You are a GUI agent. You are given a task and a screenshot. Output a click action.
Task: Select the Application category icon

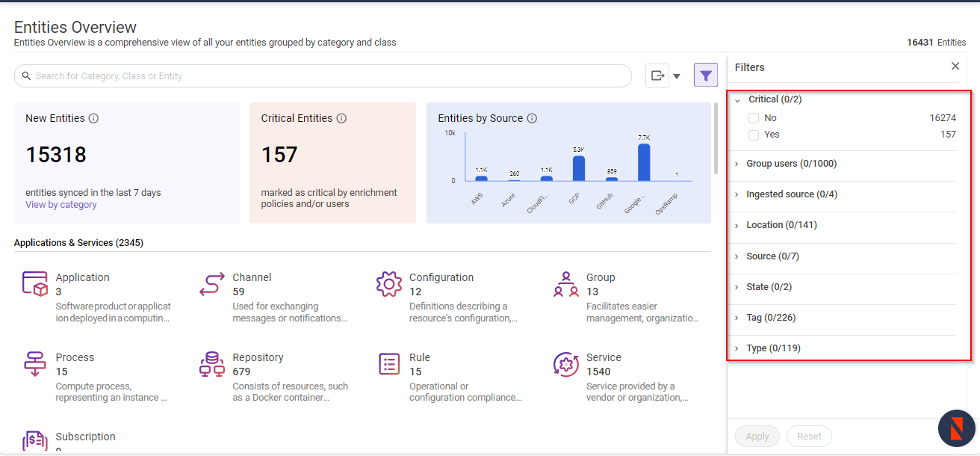pyautogui.click(x=34, y=284)
